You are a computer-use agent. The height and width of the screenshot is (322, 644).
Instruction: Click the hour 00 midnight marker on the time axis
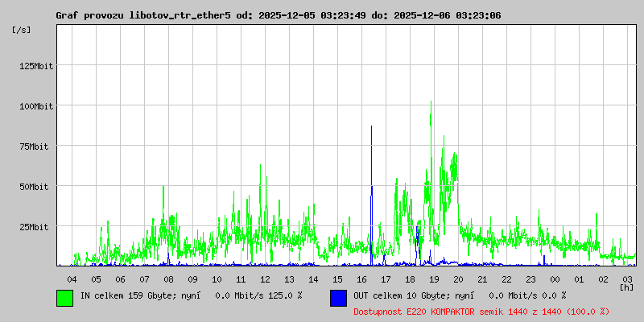click(555, 279)
